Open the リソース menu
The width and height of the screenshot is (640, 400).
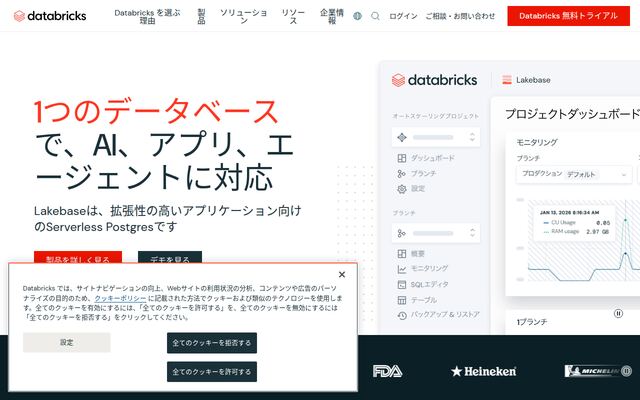pyautogui.click(x=293, y=16)
